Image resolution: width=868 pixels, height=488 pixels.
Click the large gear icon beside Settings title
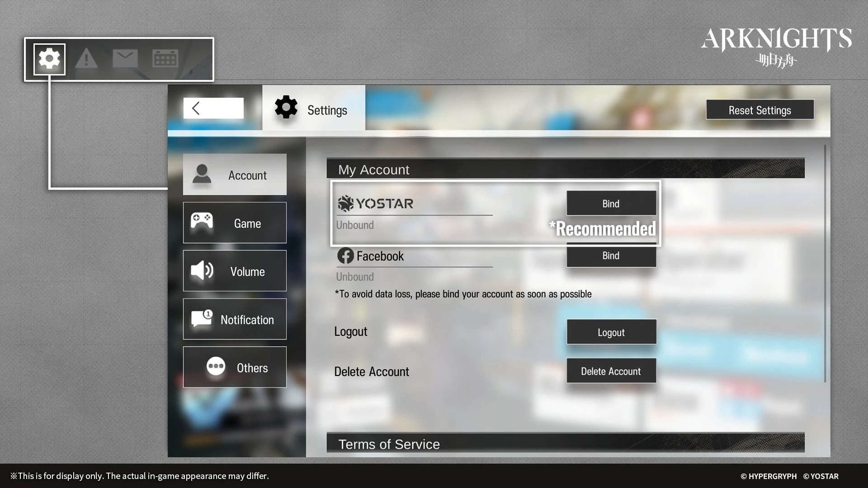point(286,108)
